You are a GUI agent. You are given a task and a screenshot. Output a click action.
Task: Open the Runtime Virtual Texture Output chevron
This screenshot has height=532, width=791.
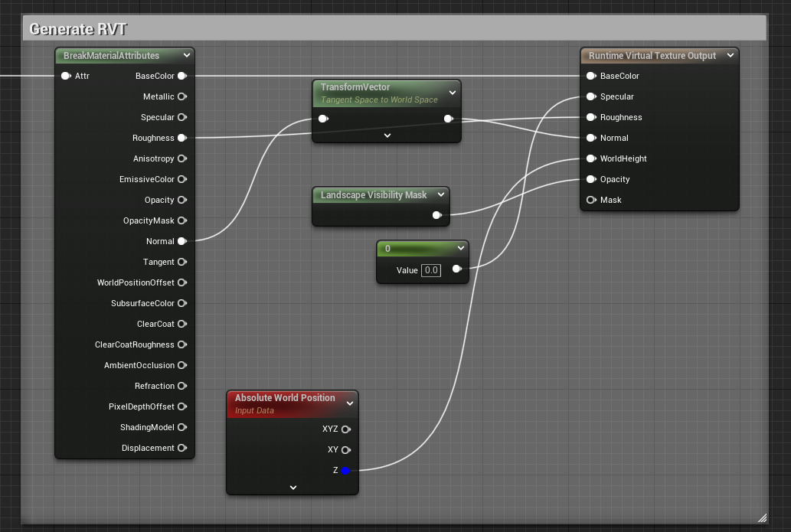tap(730, 55)
